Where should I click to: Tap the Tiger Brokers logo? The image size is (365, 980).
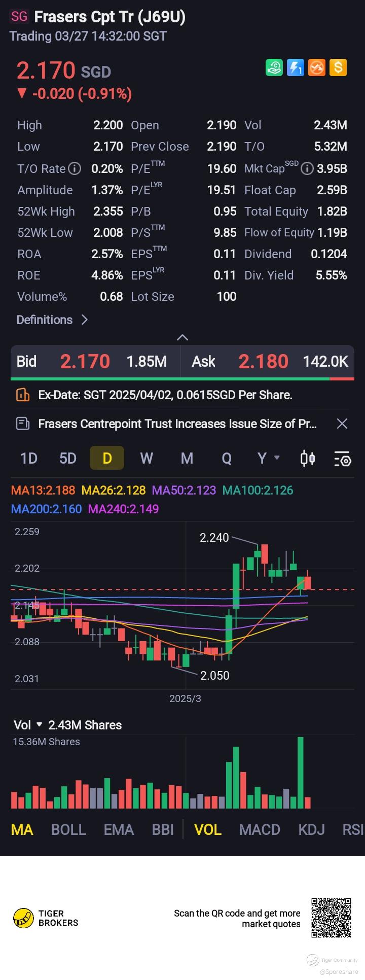(x=46, y=918)
